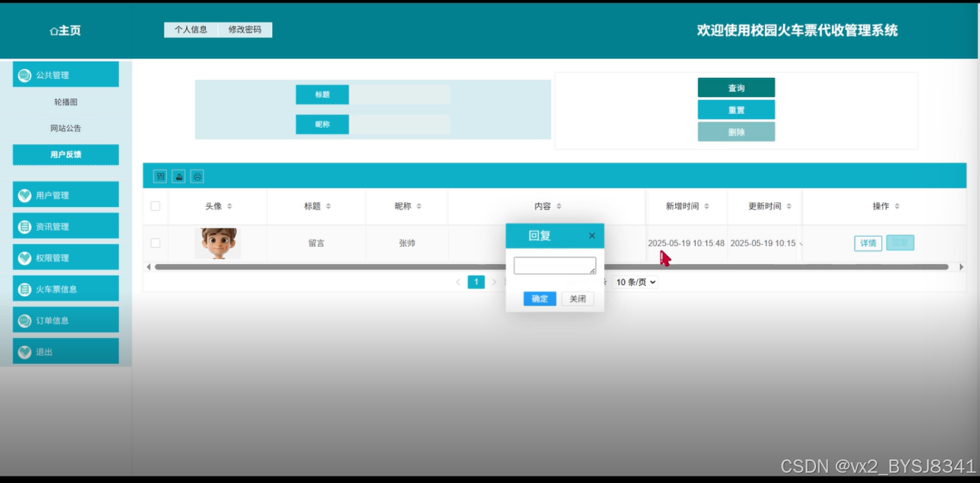Click 回复 button for 留言 row

901,243
